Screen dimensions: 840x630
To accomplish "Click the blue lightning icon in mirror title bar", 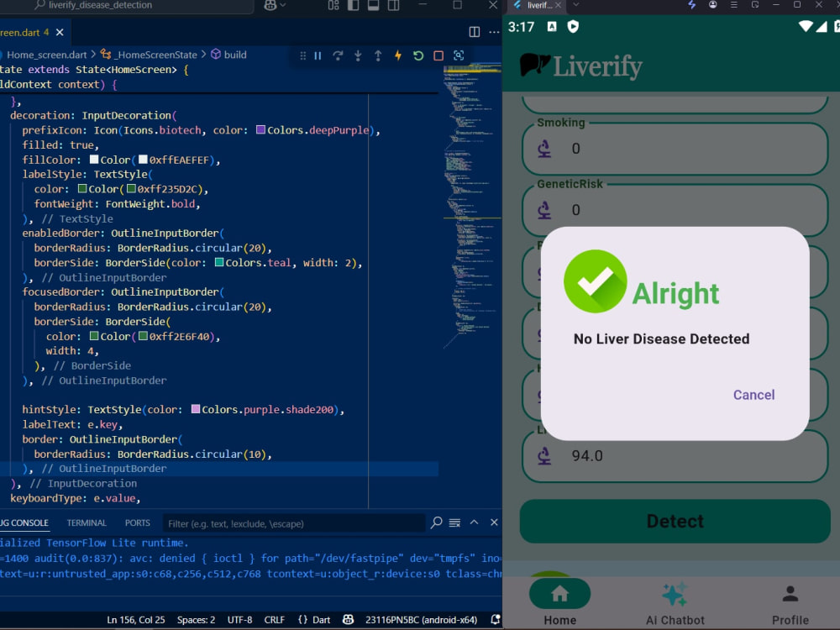I will [x=691, y=5].
